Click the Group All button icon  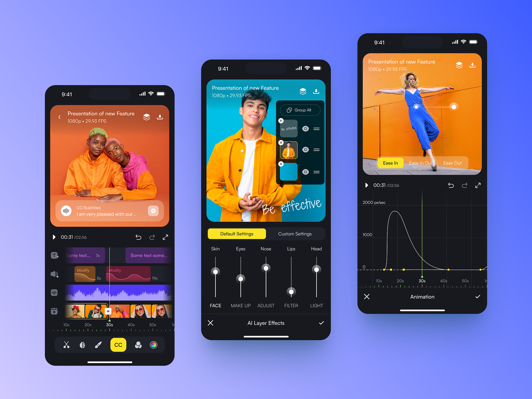point(290,110)
